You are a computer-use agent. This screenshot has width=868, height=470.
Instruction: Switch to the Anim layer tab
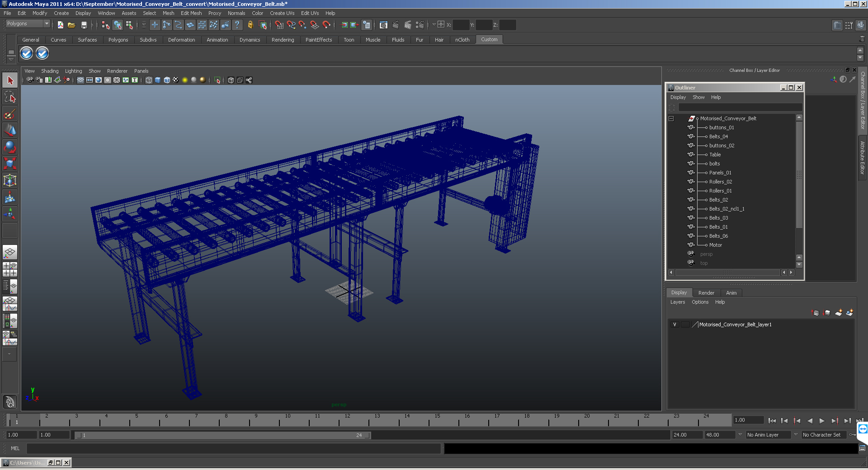[x=731, y=293]
